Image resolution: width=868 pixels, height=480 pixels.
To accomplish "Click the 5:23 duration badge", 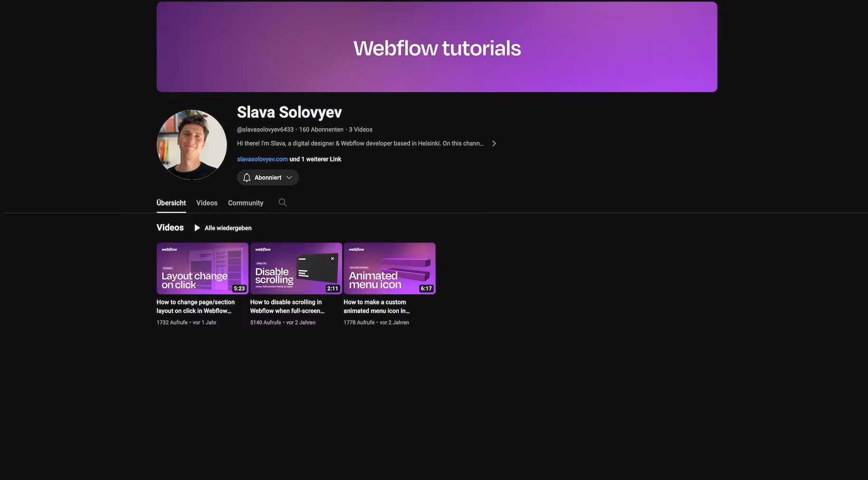I will tap(239, 288).
